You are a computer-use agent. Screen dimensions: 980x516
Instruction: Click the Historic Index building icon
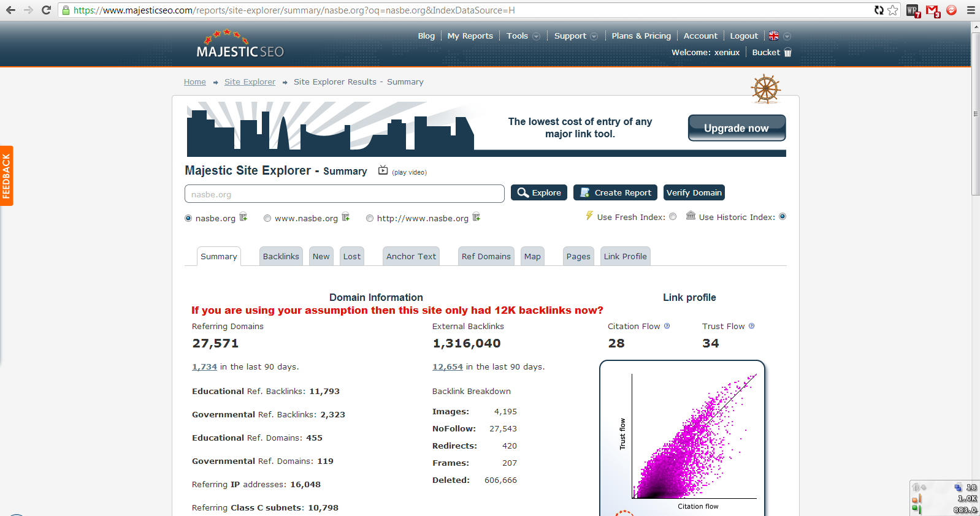click(691, 215)
